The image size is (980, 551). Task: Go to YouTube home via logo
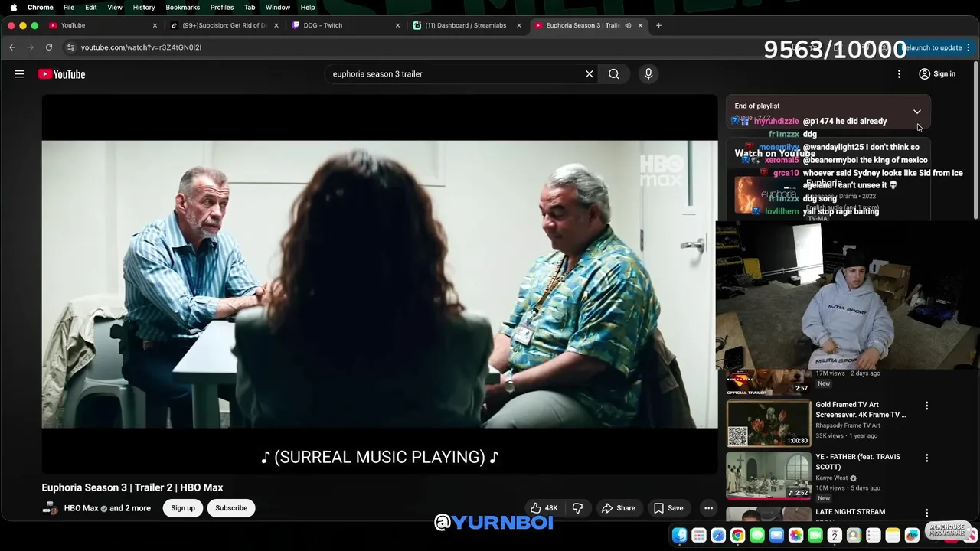[62, 74]
